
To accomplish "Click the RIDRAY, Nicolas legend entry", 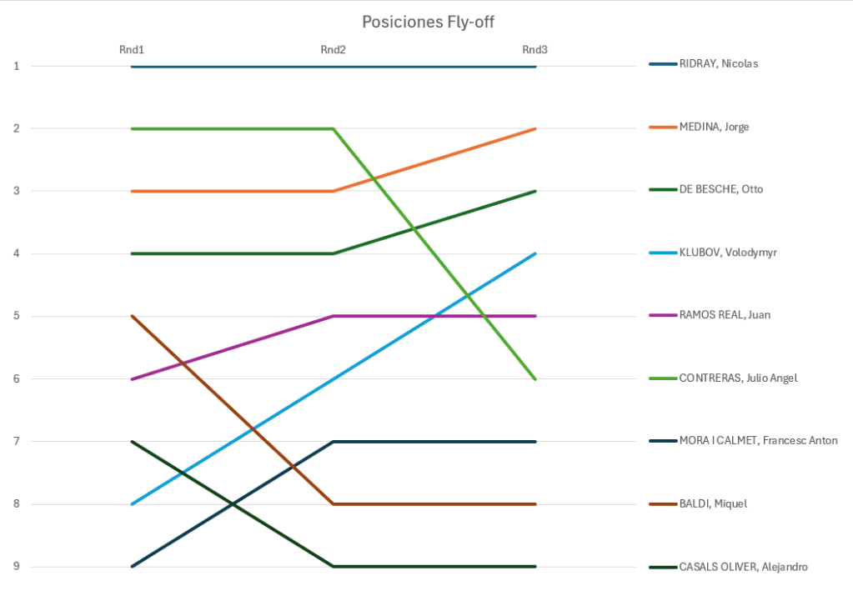I will [718, 64].
